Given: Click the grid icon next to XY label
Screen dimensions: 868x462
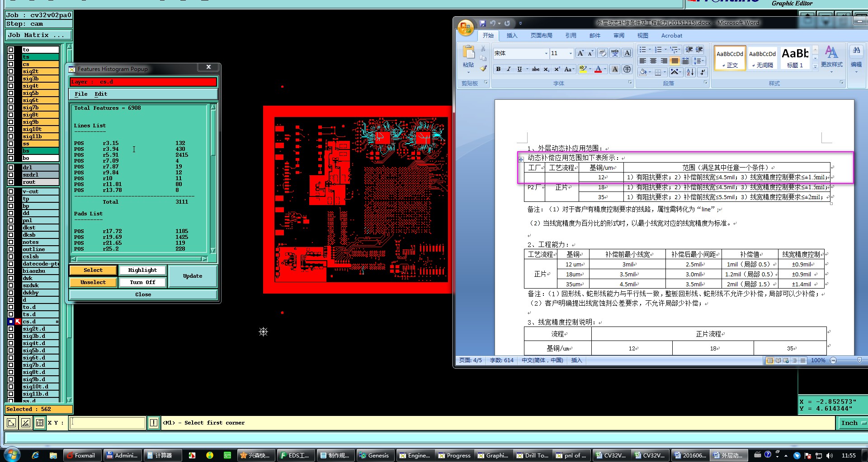Looking at the screenshot, I should pyautogui.click(x=40, y=423).
